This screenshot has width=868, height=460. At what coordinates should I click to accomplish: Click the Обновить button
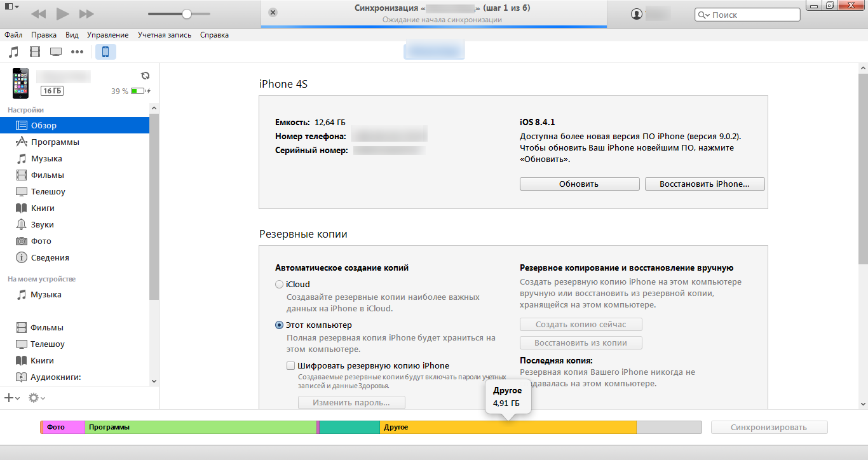pos(580,184)
